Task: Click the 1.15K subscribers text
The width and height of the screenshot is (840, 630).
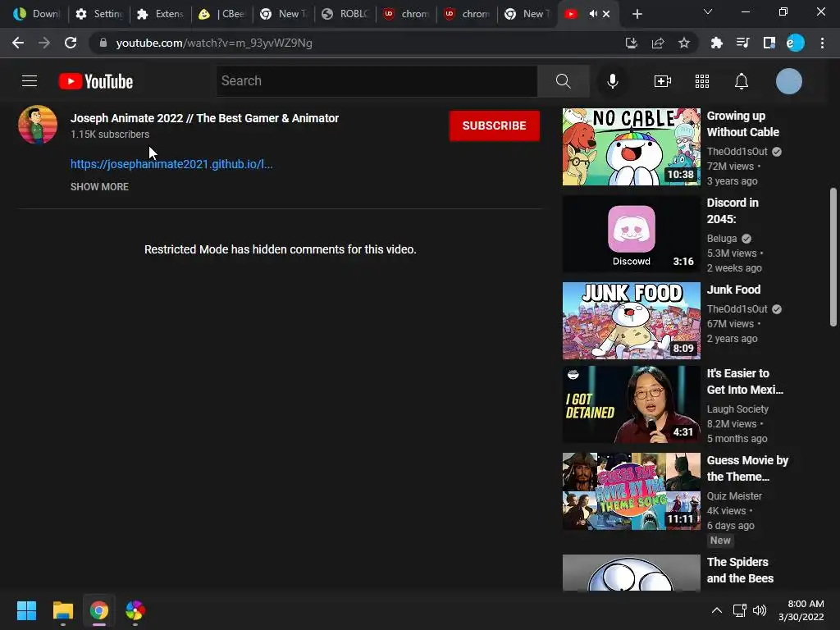Action: (110, 135)
